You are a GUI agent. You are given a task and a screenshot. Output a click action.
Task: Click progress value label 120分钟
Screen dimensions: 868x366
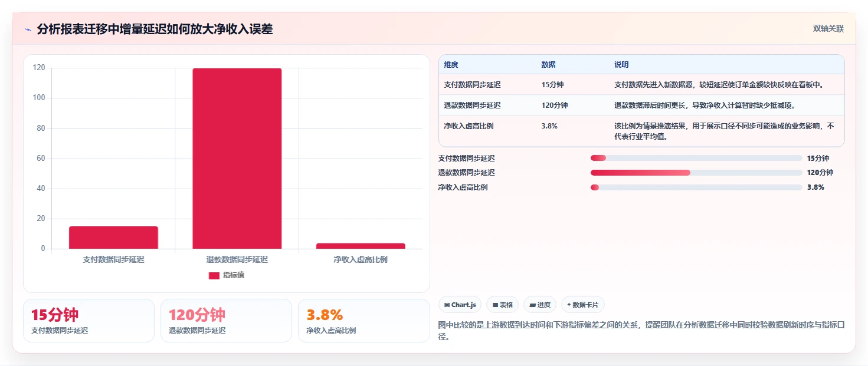point(820,173)
